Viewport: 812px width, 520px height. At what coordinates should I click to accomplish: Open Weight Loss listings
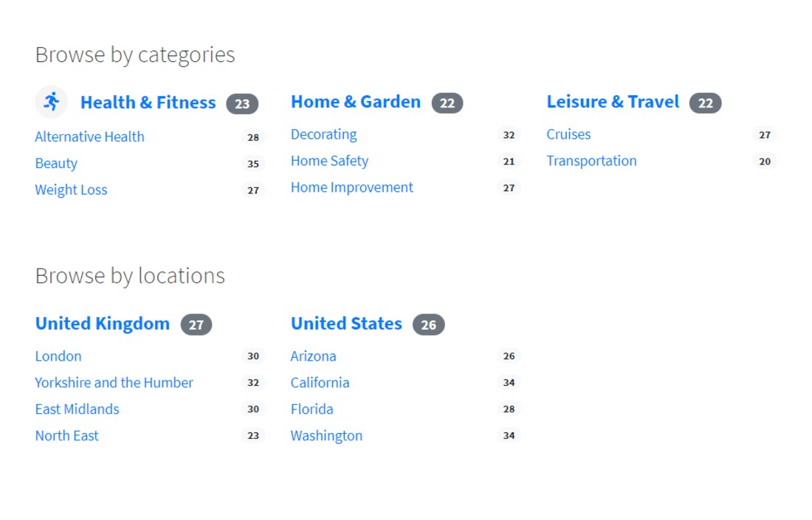click(x=71, y=190)
